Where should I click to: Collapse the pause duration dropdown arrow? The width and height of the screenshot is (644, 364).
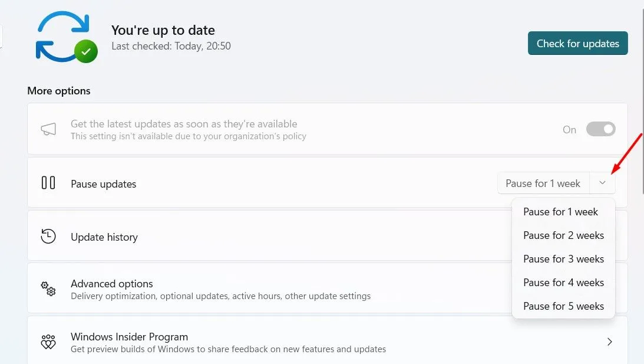point(602,183)
